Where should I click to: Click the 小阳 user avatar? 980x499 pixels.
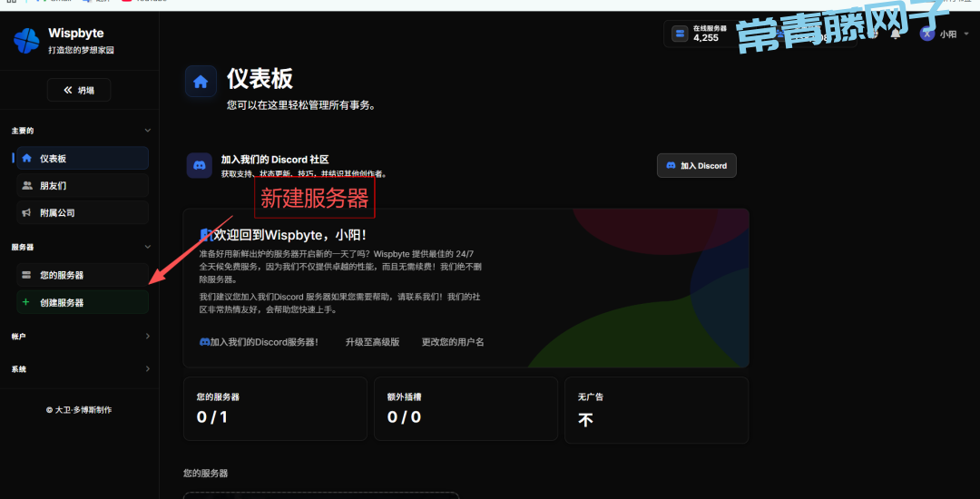point(926,34)
